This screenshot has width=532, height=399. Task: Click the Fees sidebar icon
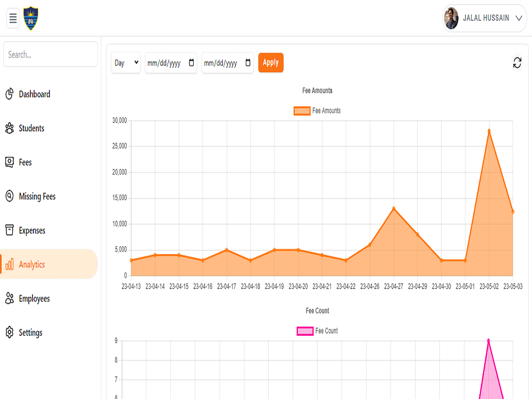pos(9,162)
